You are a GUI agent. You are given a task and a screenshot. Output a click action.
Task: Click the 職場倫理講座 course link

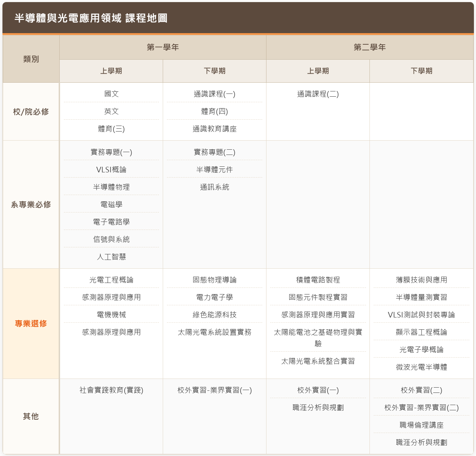point(421,425)
